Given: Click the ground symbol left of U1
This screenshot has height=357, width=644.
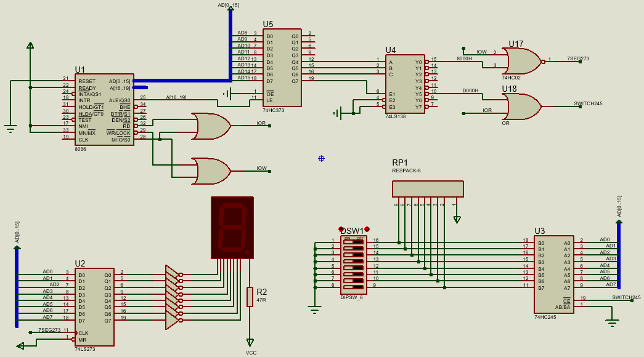Looking at the screenshot, I should pyautogui.click(x=10, y=129).
